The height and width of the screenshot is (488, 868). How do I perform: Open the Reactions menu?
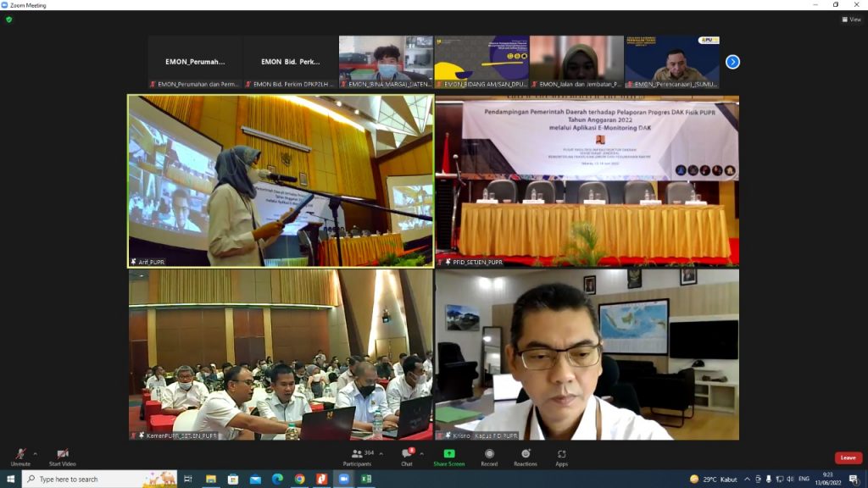526,456
